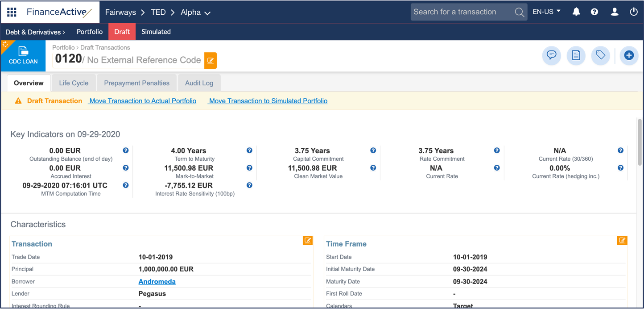Image resolution: width=644 pixels, height=309 pixels.
Task: Click the power logout icon
Action: coord(633,12)
